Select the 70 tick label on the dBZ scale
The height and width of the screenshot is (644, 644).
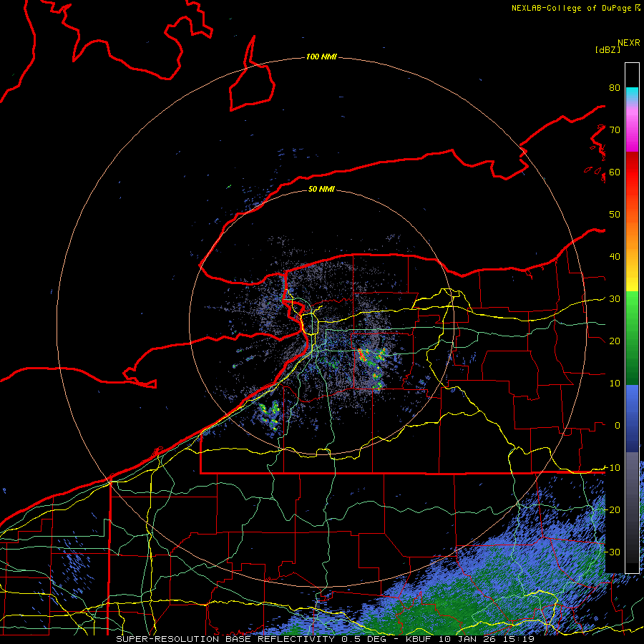pyautogui.click(x=615, y=130)
